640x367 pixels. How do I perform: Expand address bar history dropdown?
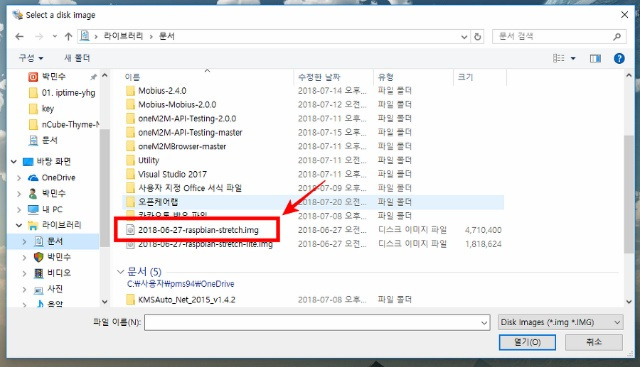tap(464, 37)
